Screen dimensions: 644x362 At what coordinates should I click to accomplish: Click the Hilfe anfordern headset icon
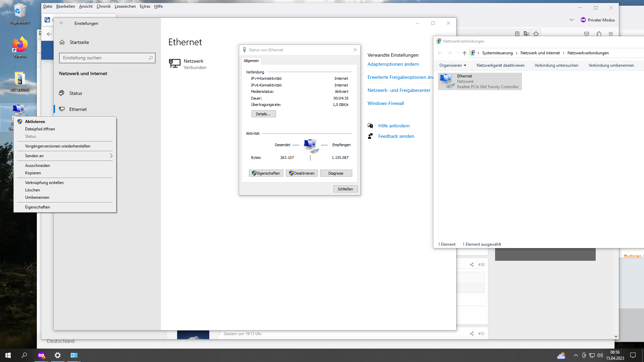(370, 125)
